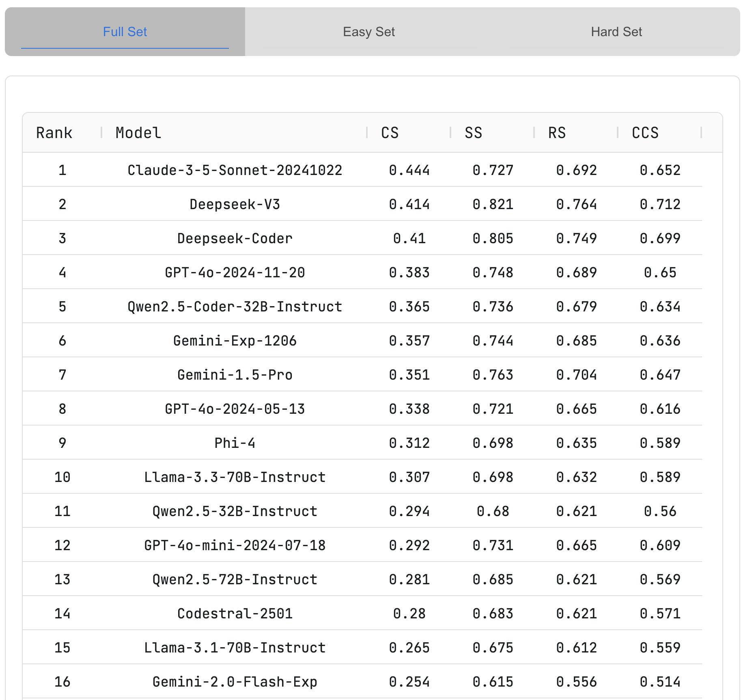The height and width of the screenshot is (700, 754).
Task: Open the Hard Set tab
Action: point(616,32)
